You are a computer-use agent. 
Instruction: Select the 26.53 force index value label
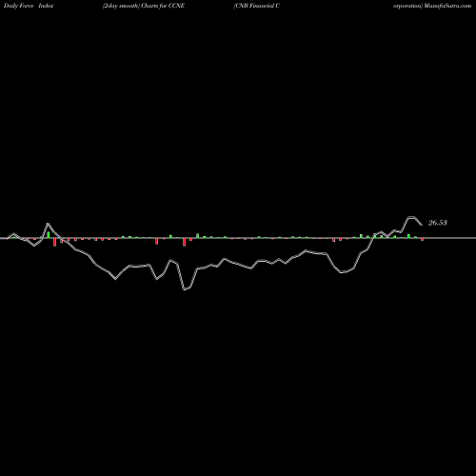[438, 223]
